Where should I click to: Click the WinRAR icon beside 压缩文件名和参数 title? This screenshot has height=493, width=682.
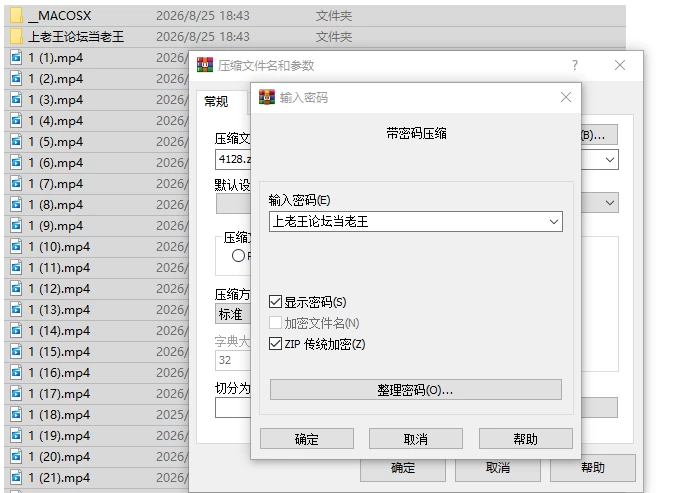pyautogui.click(x=205, y=65)
